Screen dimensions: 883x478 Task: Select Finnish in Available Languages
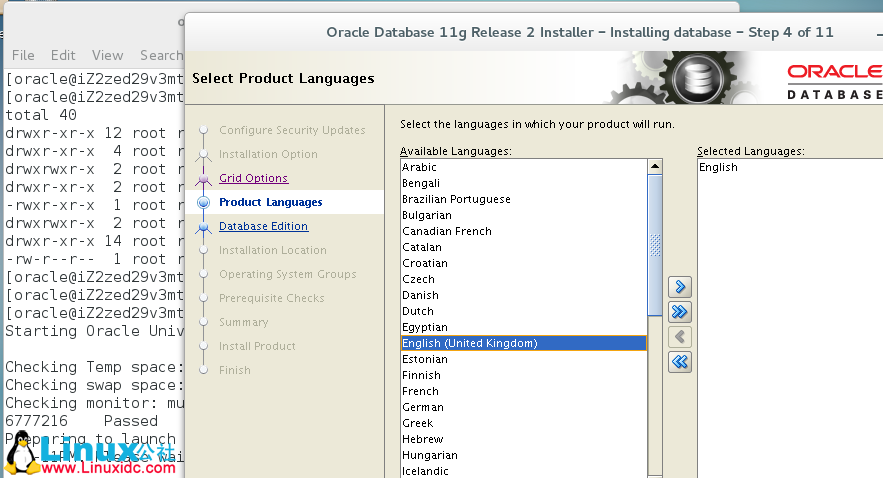[524, 375]
